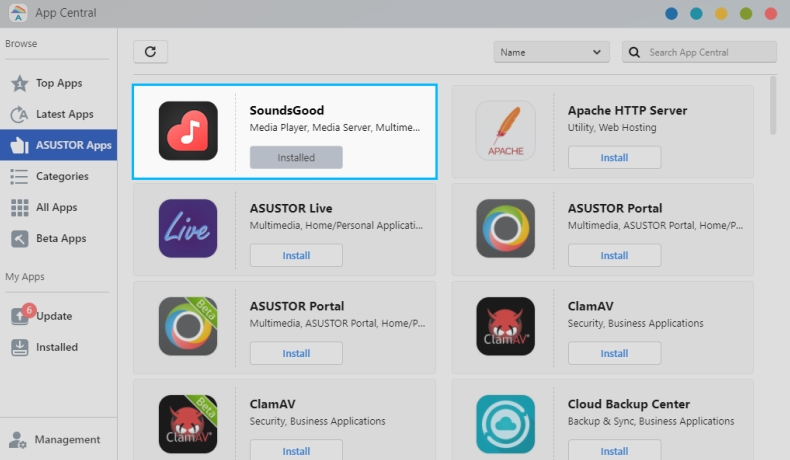Click Install under ASUSTOR Live

pos(296,255)
